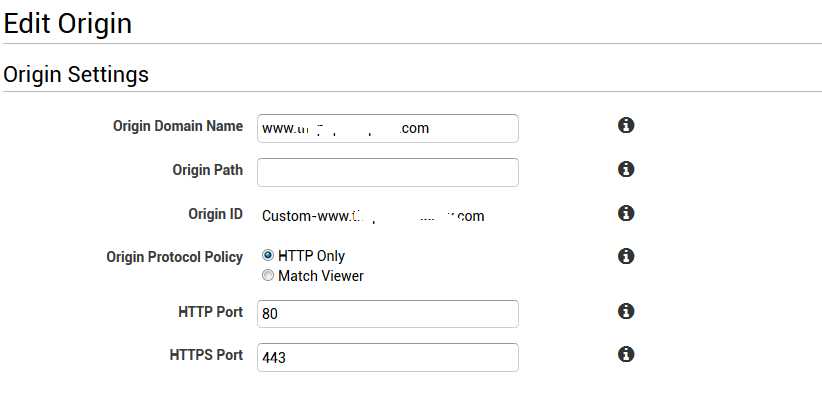Click info icon for Origin Protocol Policy
Screen dimensions: 822x407
(x=626, y=256)
